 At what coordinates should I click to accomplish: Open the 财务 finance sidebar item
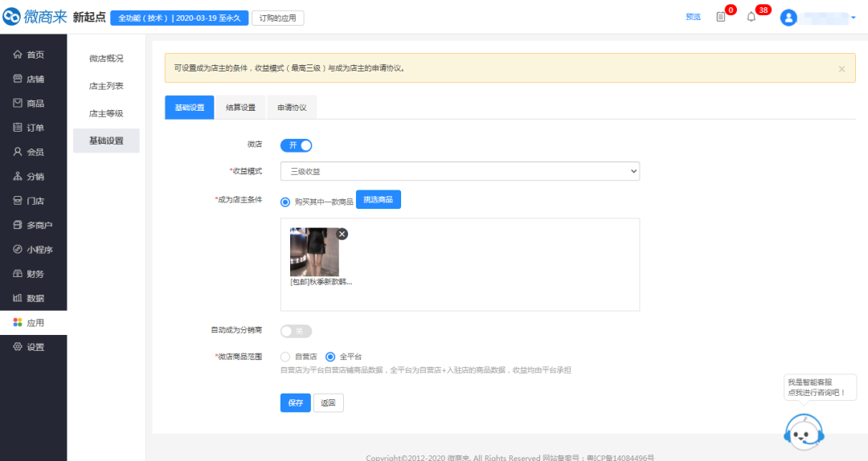(x=33, y=273)
